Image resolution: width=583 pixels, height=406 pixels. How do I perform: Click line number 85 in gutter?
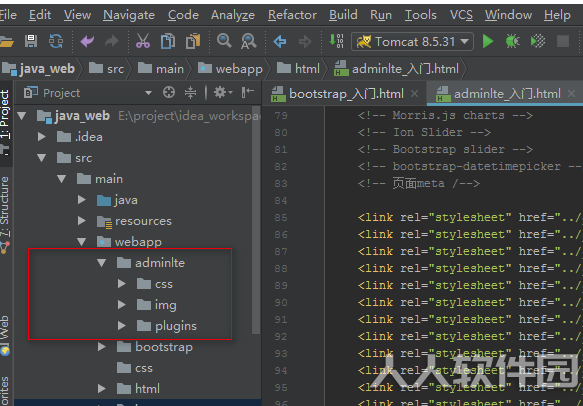[x=281, y=218]
